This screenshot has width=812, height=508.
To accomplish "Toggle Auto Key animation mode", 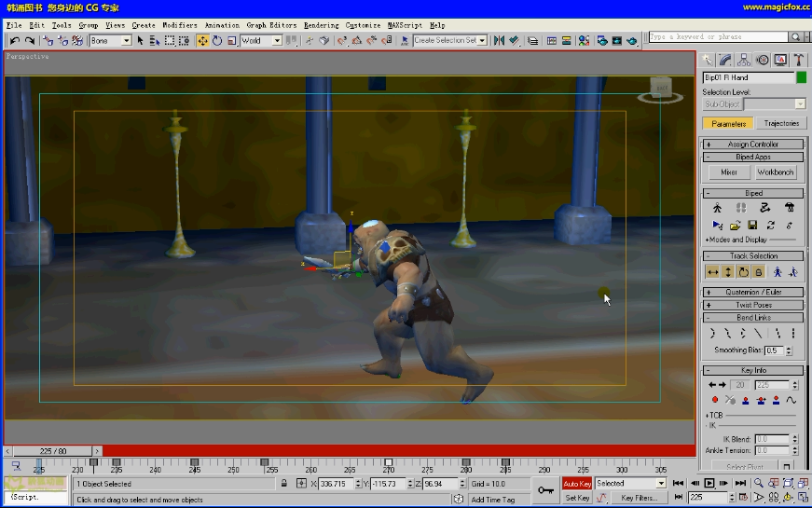I will [x=577, y=484].
